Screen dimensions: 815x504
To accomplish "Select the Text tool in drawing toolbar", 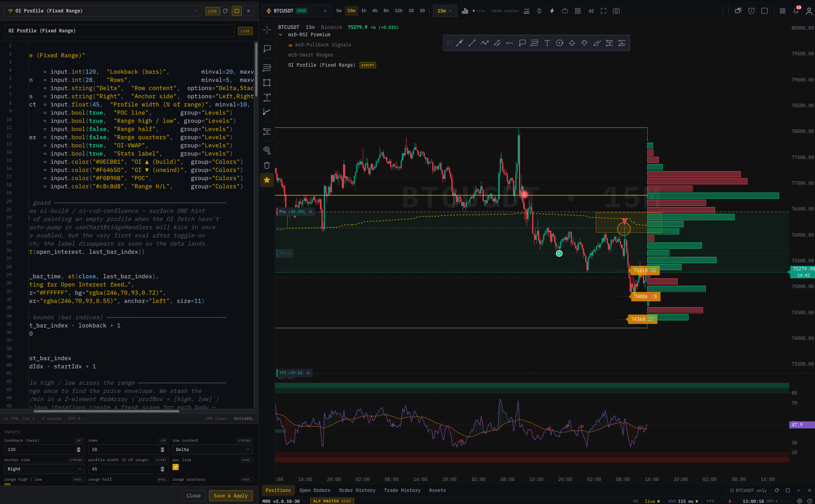I will coord(547,43).
